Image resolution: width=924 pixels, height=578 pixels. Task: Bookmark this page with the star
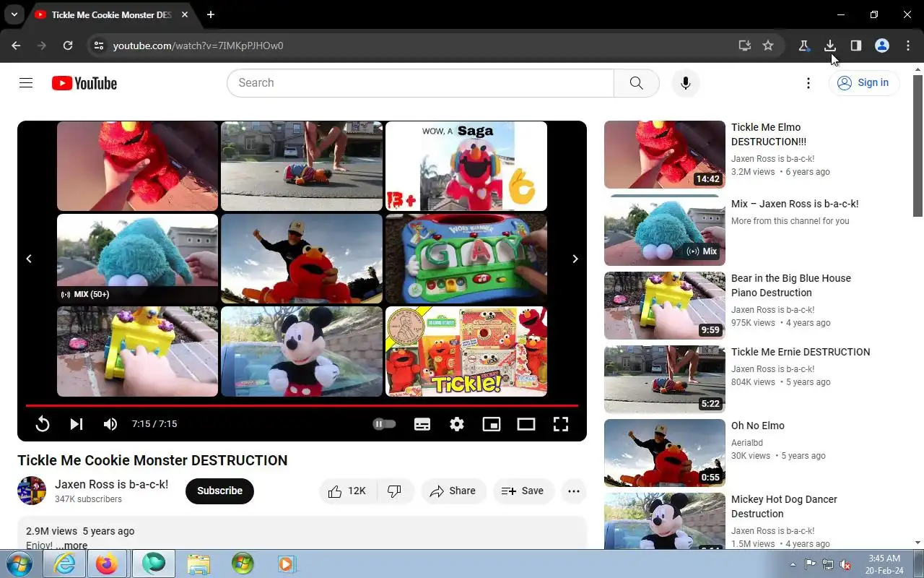[x=768, y=46]
